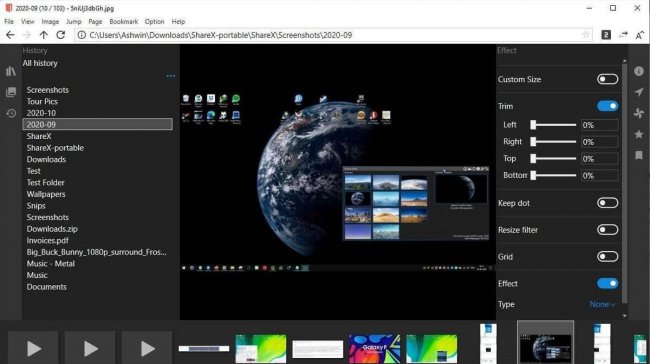The height and width of the screenshot is (364, 650).
Task: Click the swap direction arrows icon
Action: (623, 35)
